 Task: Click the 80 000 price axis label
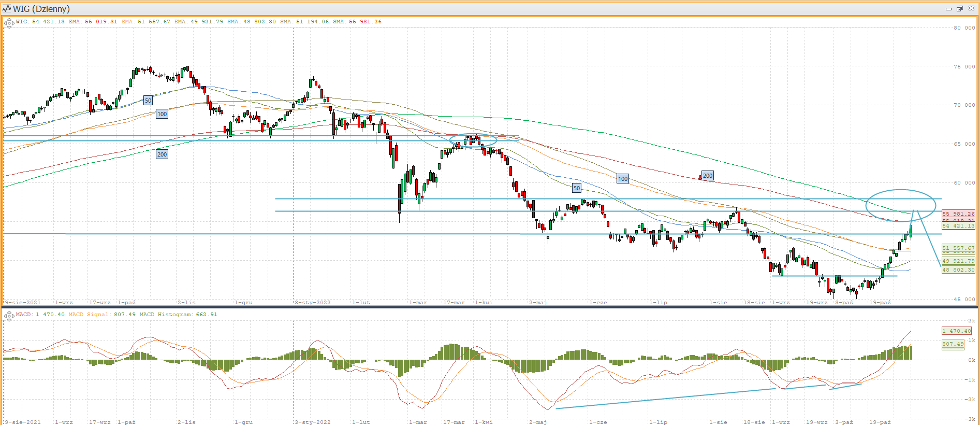964,28
